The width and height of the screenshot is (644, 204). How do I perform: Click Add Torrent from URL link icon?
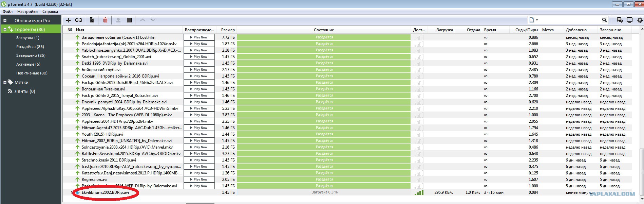click(79, 20)
